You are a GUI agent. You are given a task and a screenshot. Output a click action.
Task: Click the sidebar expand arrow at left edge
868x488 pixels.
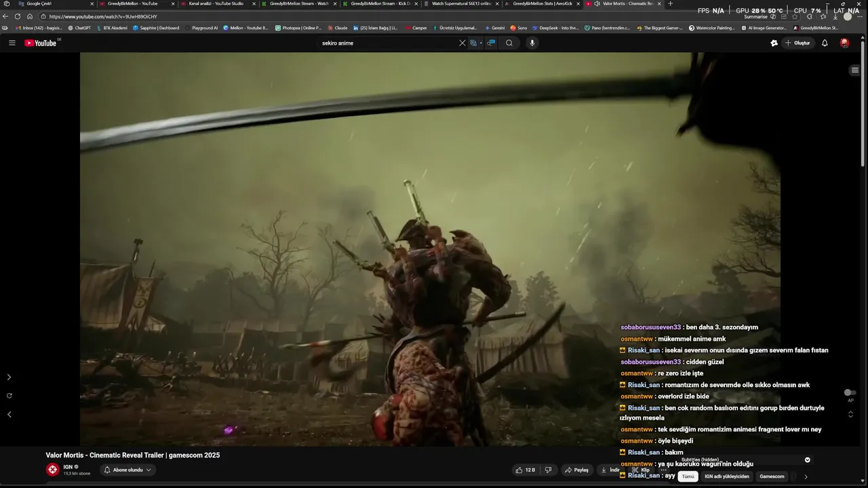pos(9,377)
